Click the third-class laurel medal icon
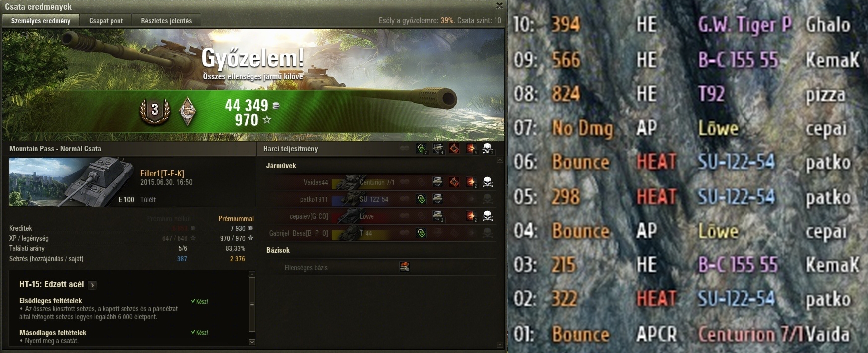Image resolution: width=868 pixels, height=353 pixels. [x=155, y=110]
